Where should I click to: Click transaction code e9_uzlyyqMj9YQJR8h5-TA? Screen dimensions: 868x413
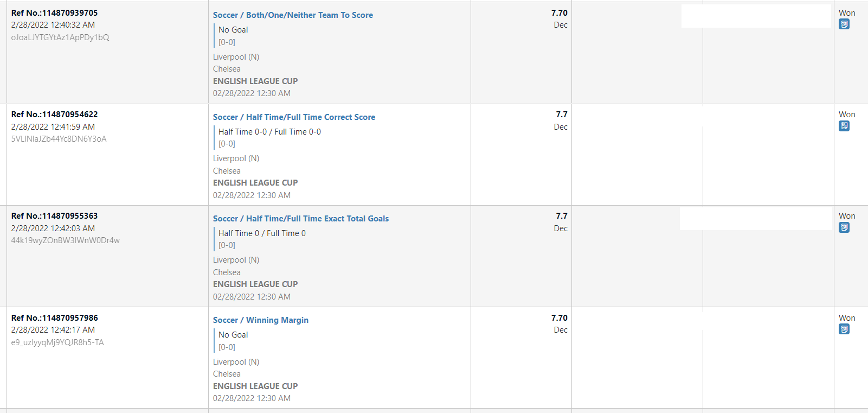coord(57,342)
